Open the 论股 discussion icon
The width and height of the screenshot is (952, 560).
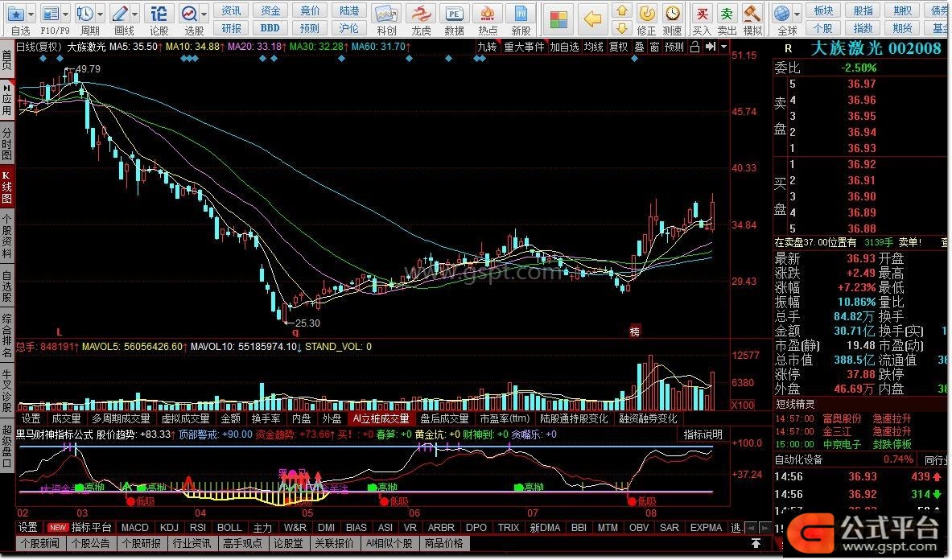[159, 14]
